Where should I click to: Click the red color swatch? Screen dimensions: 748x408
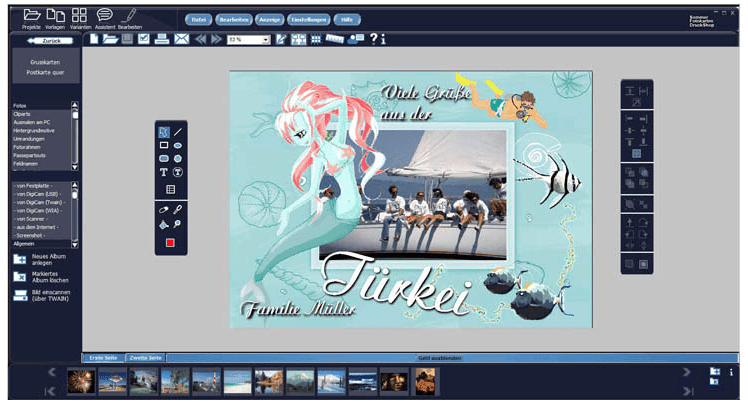[171, 243]
